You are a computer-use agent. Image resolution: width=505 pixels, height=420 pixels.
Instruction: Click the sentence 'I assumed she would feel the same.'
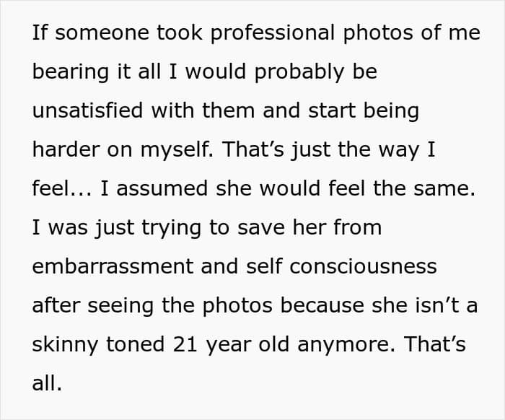coord(288,188)
